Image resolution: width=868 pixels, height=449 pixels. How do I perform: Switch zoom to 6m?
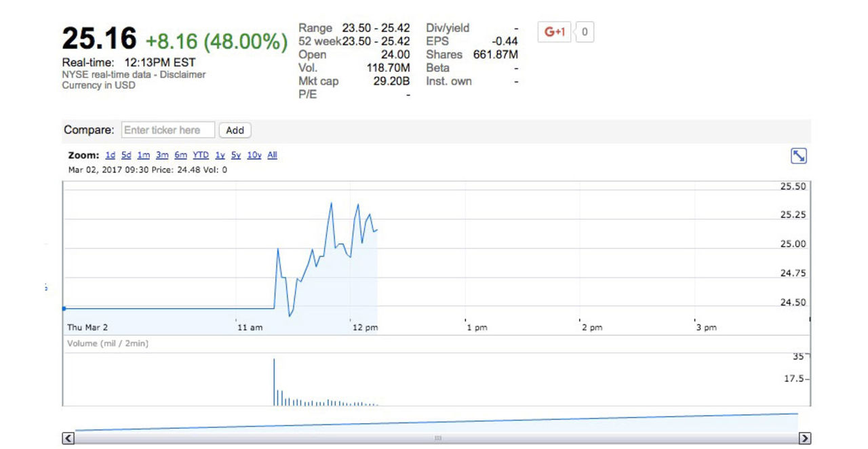180,155
